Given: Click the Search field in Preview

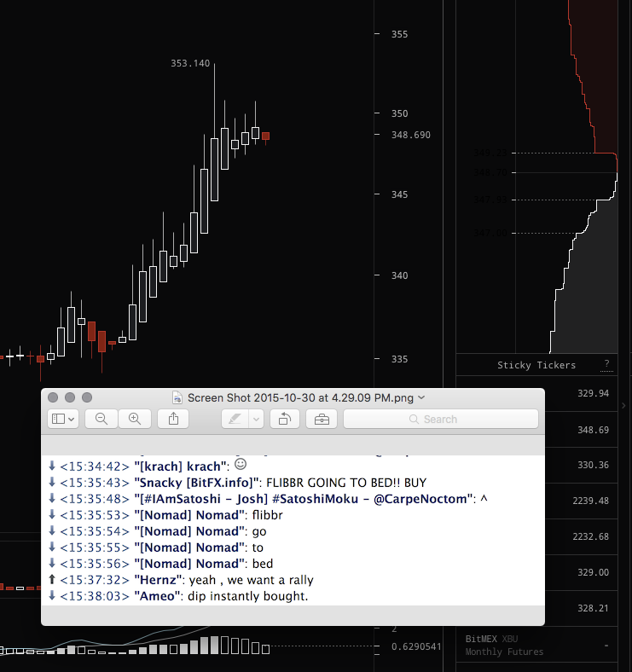Looking at the screenshot, I should (441, 419).
